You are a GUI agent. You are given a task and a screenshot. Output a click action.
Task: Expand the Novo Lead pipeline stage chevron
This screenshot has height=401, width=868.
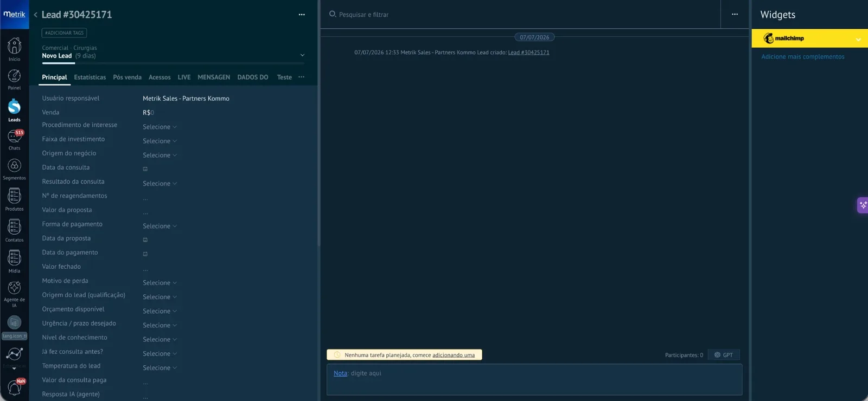click(302, 55)
